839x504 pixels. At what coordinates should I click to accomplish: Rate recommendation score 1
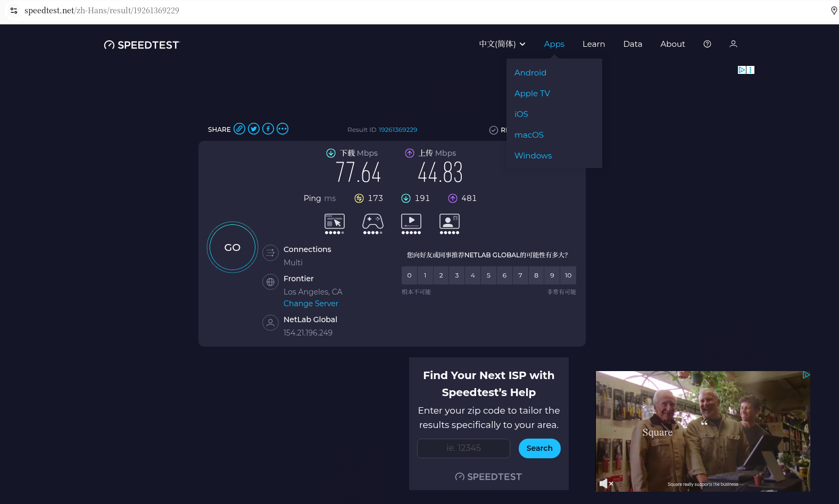[x=425, y=275]
